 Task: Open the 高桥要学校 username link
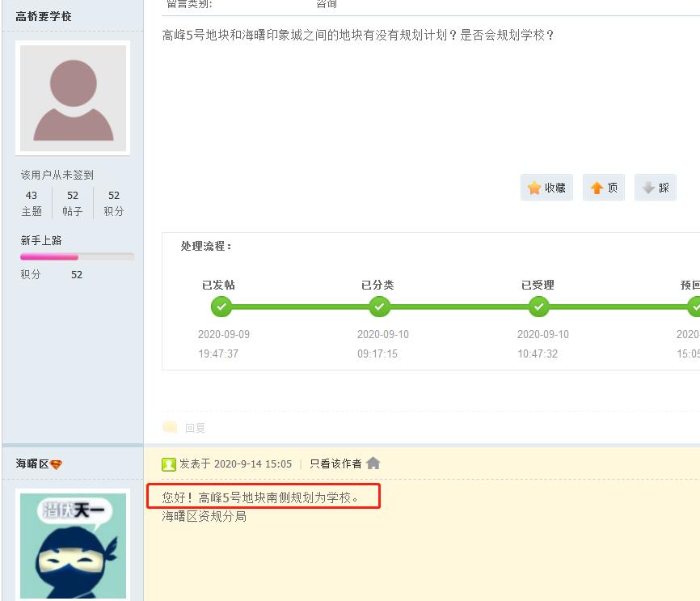tap(44, 16)
